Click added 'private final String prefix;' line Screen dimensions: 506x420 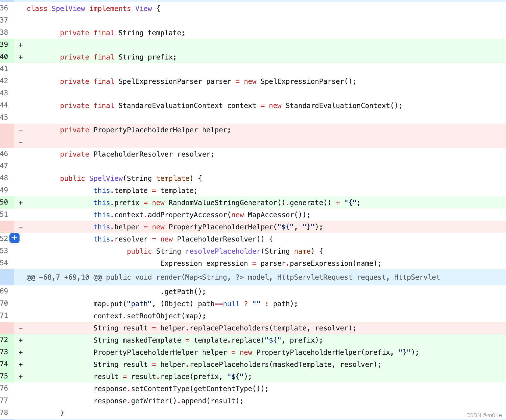click(x=118, y=57)
